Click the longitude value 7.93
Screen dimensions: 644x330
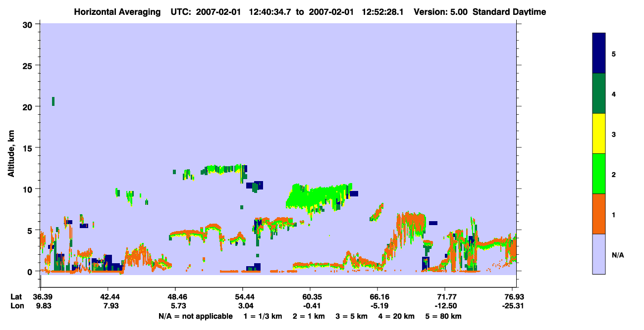[110, 306]
